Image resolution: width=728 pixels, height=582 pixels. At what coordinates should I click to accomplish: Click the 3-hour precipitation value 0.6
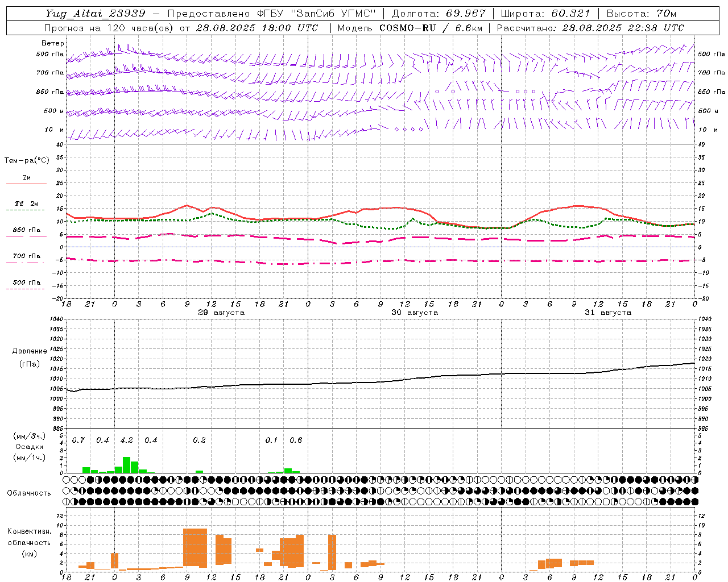(296, 440)
